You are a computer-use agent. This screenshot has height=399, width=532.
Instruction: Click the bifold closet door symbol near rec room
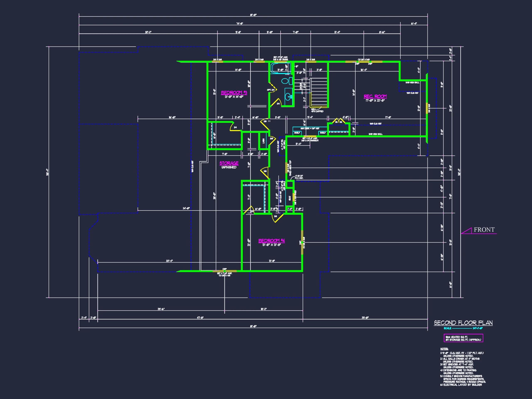click(x=339, y=121)
